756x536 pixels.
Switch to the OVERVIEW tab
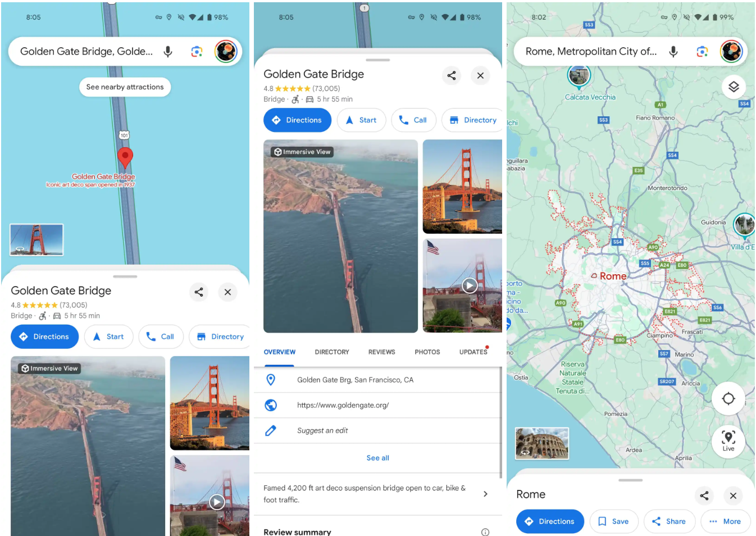(280, 352)
